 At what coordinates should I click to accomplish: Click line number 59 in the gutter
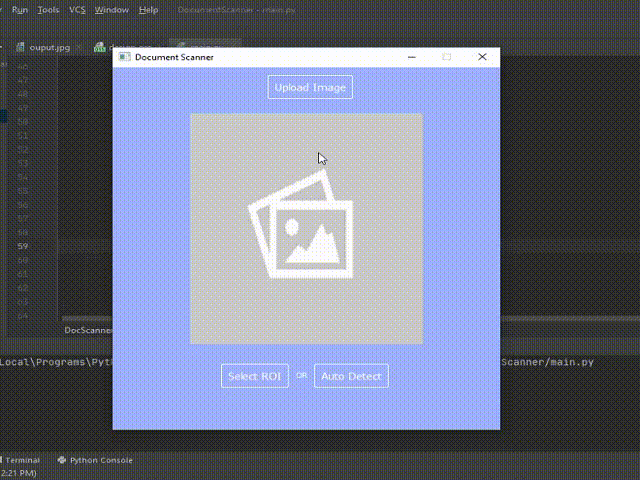tap(22, 246)
